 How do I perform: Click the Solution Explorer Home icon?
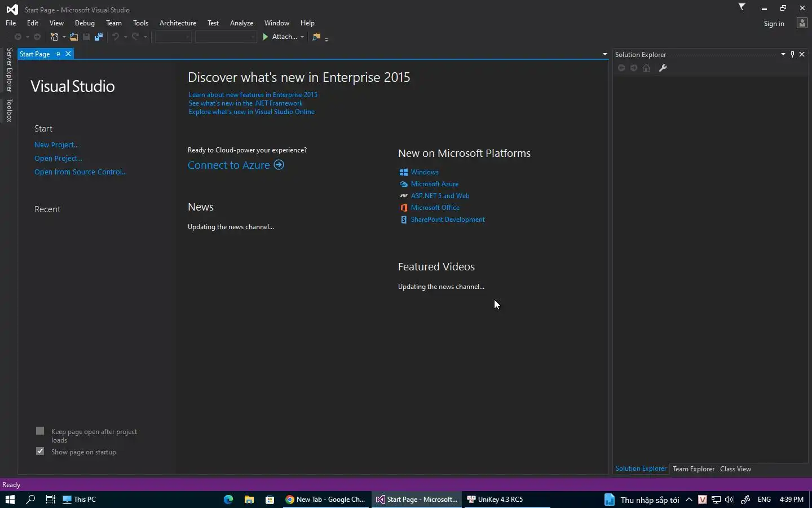click(646, 68)
